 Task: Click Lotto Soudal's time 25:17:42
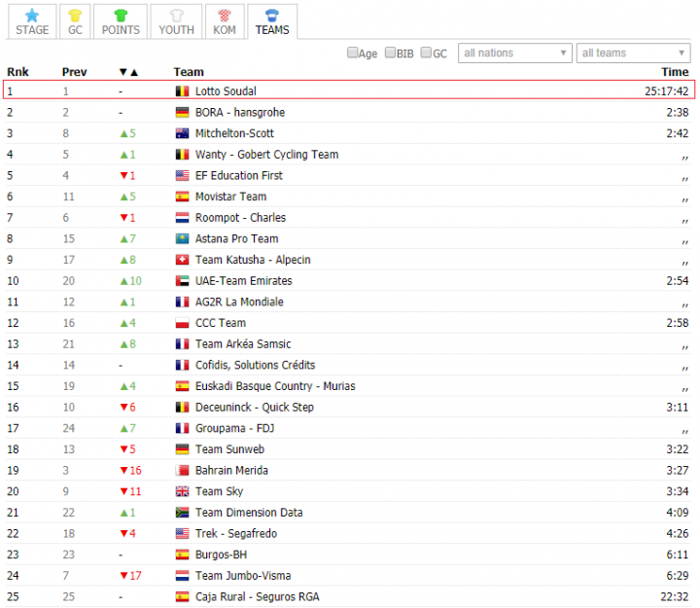click(667, 91)
